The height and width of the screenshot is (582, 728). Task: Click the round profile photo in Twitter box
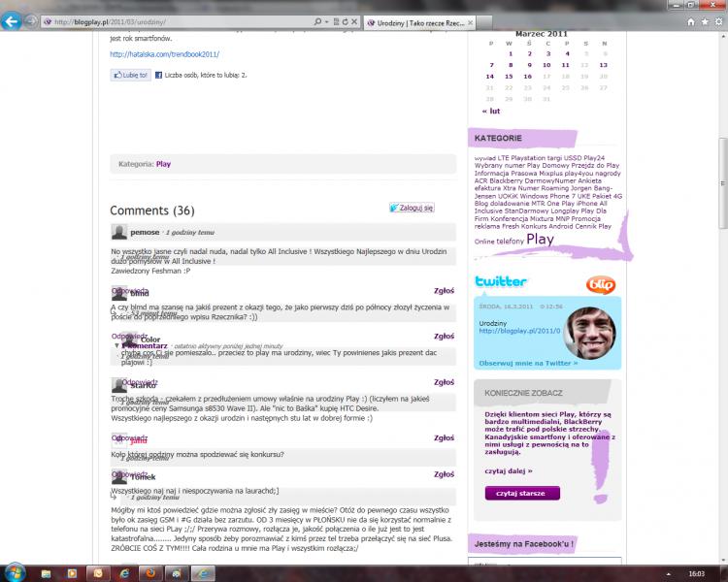tap(589, 333)
